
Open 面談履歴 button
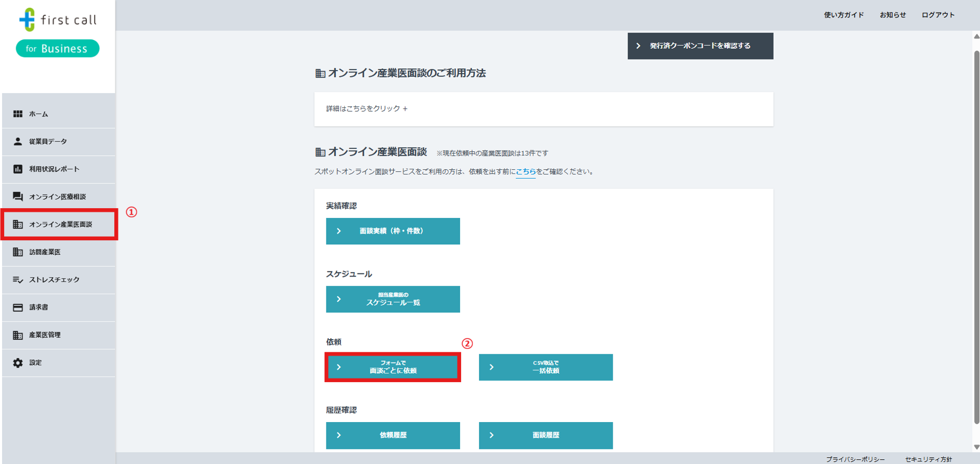(x=546, y=436)
